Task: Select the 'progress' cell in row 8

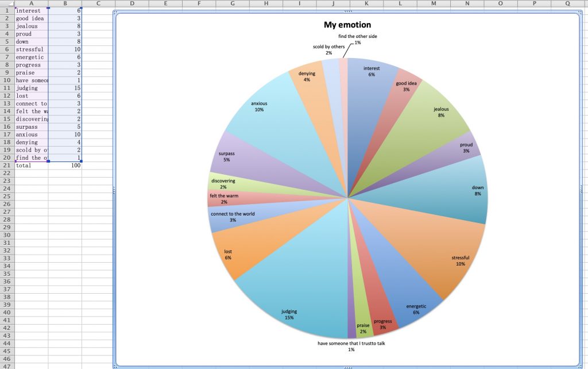Action: pos(31,65)
